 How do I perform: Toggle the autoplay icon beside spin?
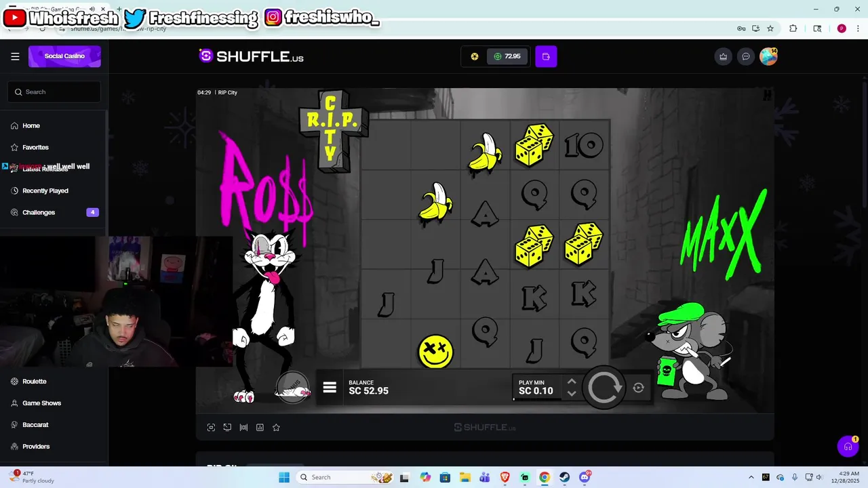(x=638, y=388)
